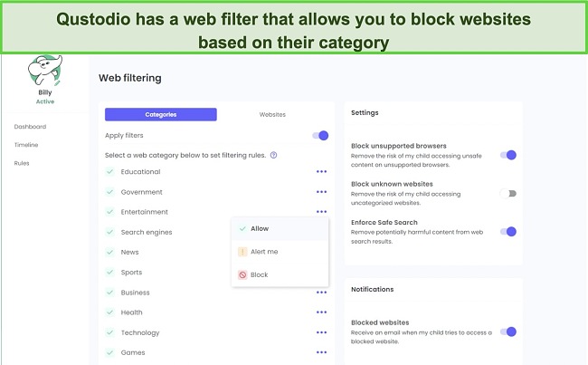
Task: Open the three-dot menu for Games
Action: point(321,352)
